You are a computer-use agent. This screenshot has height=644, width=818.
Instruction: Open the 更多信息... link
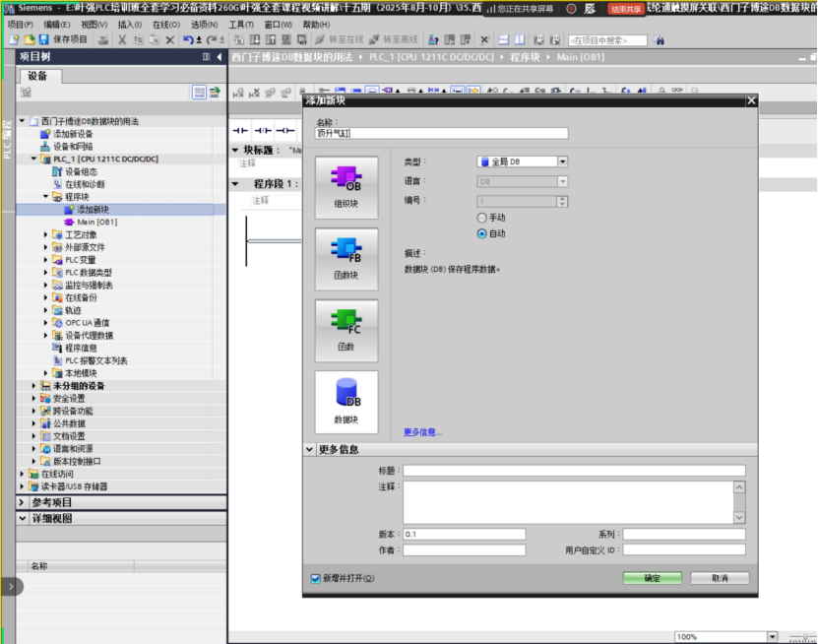pyautogui.click(x=422, y=432)
